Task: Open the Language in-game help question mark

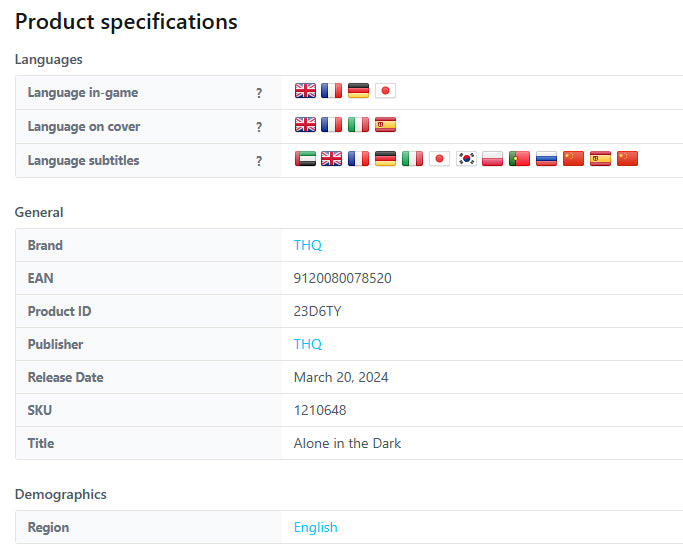Action: tap(259, 93)
